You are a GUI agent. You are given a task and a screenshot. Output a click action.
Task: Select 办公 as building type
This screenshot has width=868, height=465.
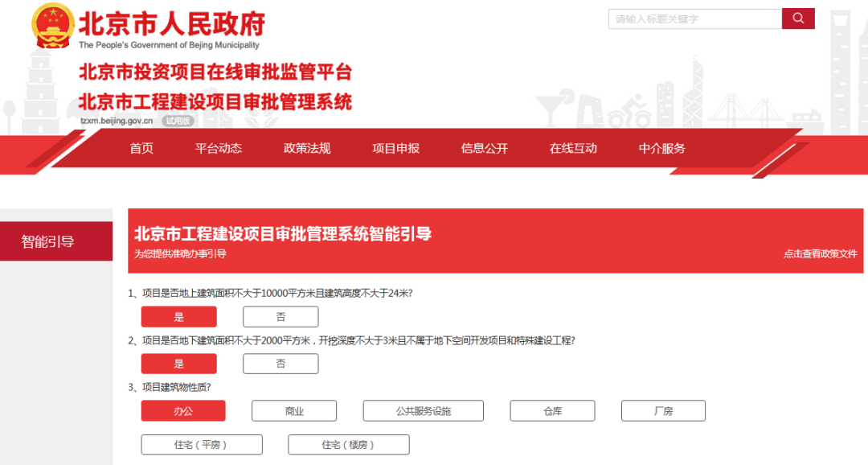[183, 411]
